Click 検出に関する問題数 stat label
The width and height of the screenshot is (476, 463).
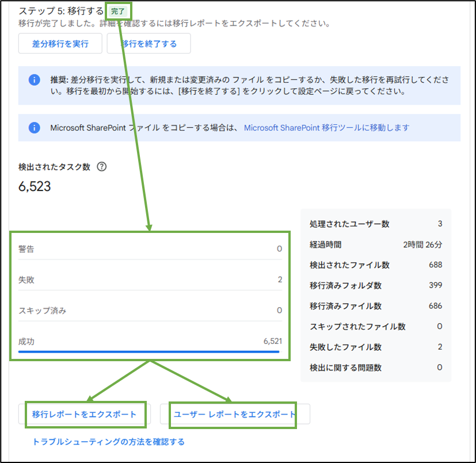pos(345,368)
